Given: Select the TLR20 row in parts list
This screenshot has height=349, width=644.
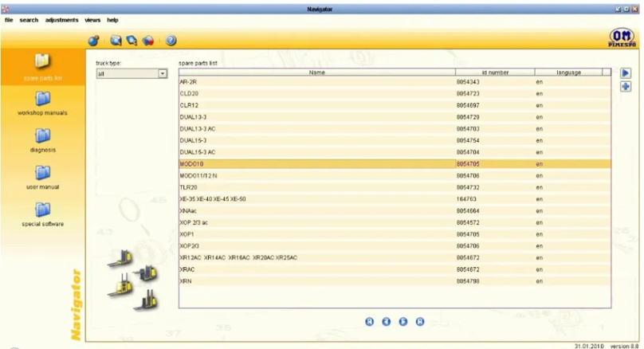Looking at the screenshot, I should click(x=395, y=187).
